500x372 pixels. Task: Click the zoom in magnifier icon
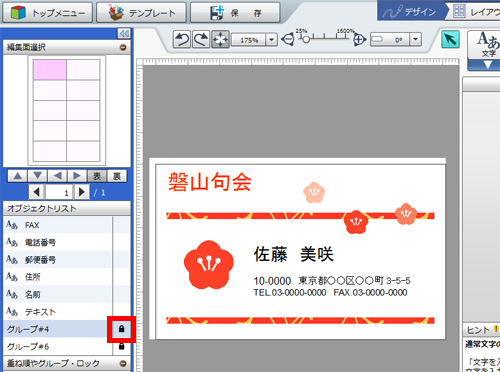359,40
